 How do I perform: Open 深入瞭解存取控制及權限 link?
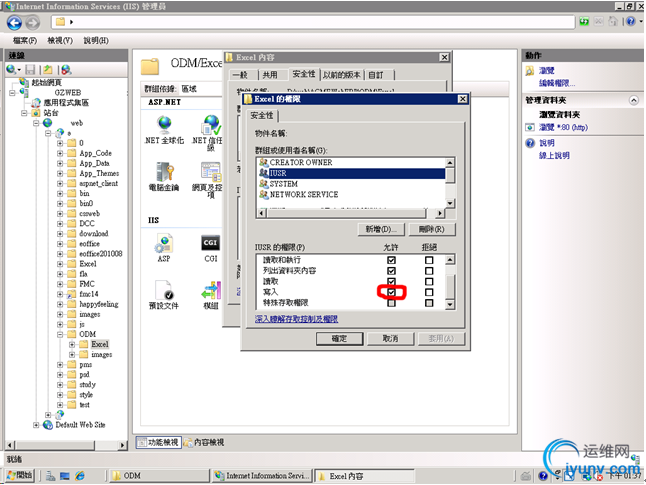click(296, 319)
